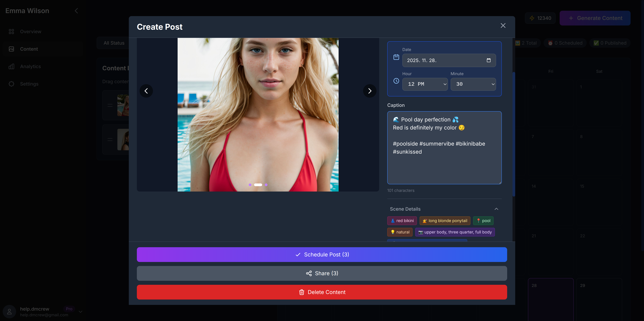Open the Minute dropdown
This screenshot has height=321, width=644.
473,84
